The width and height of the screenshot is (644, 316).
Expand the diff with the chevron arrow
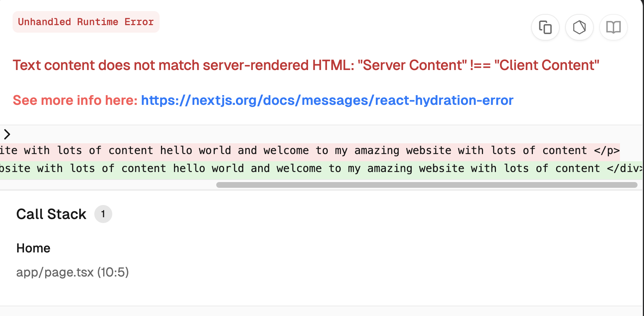tap(7, 134)
